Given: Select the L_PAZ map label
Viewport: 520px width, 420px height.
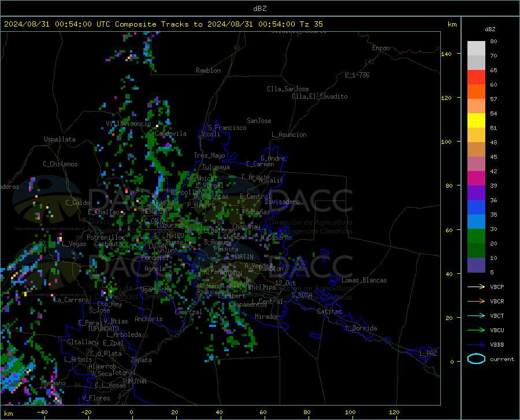Looking at the screenshot, I should click(x=428, y=354).
